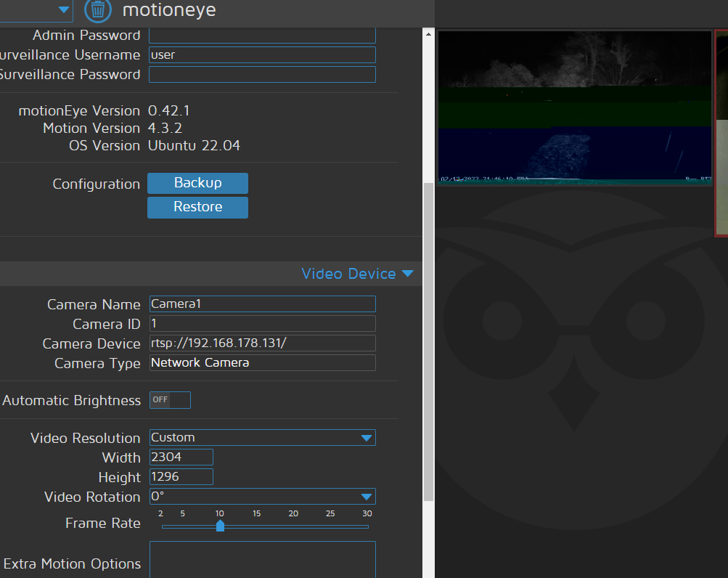Click the scrollbar up arrow

tap(428, 34)
